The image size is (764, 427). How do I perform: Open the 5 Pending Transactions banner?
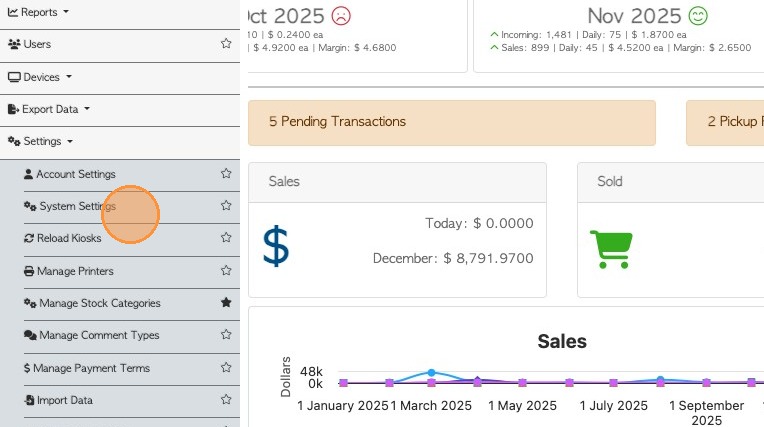pos(451,122)
